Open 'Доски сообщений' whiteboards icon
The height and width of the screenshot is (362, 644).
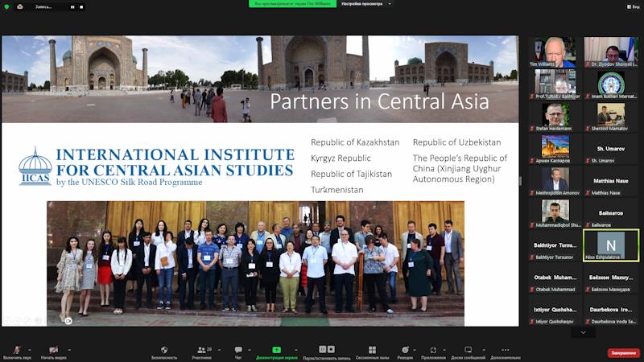click(x=468, y=350)
